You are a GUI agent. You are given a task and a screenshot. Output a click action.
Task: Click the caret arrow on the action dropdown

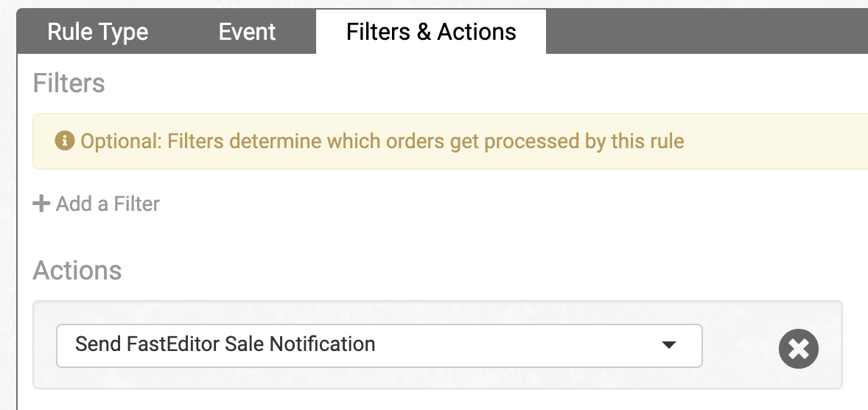click(x=669, y=344)
